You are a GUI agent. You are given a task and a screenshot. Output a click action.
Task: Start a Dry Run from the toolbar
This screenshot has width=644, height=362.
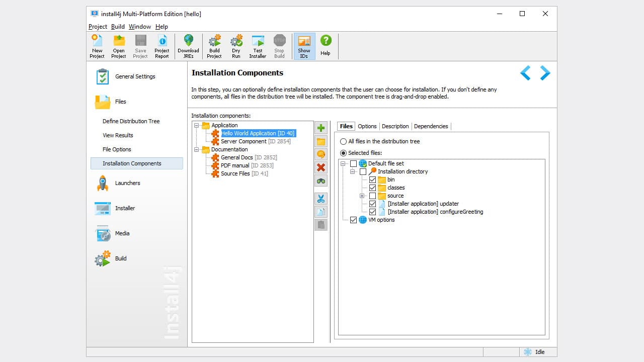[x=236, y=46]
